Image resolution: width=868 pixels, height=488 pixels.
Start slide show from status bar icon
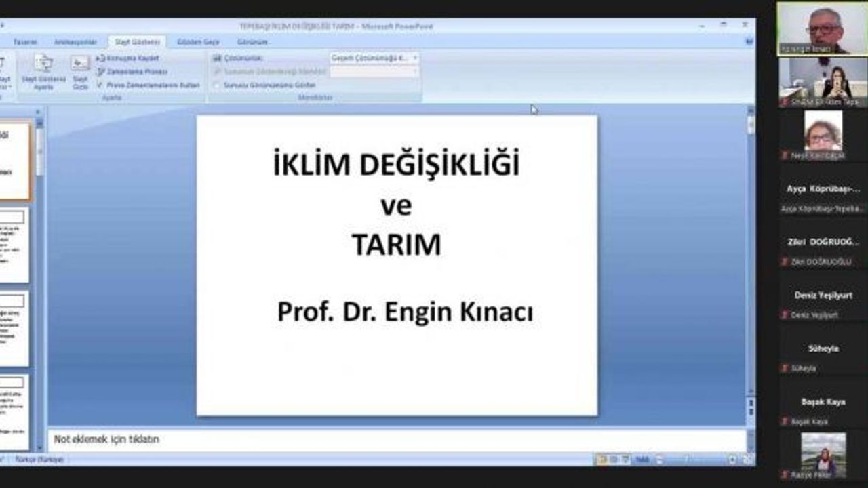pyautogui.click(x=625, y=460)
